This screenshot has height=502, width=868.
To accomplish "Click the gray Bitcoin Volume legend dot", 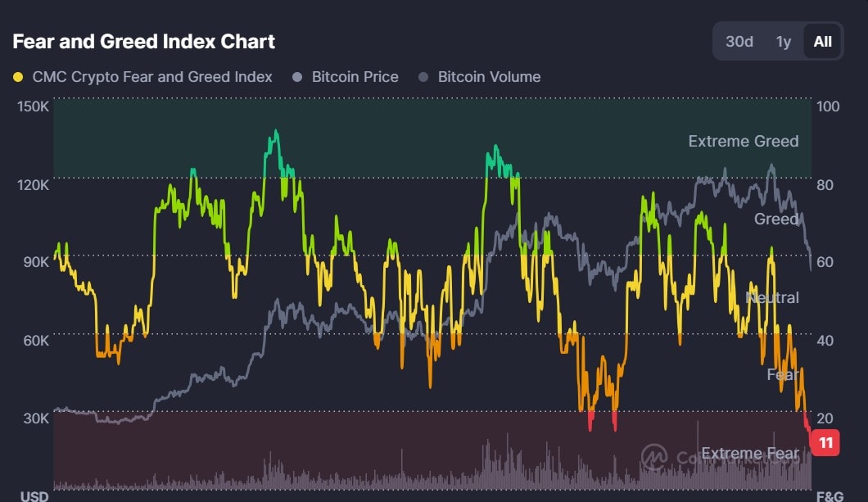I will [x=423, y=76].
